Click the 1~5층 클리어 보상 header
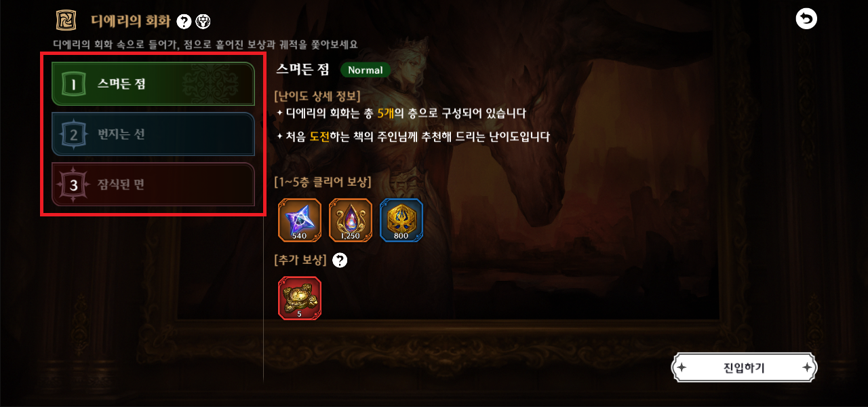The image size is (868, 407). (x=322, y=182)
